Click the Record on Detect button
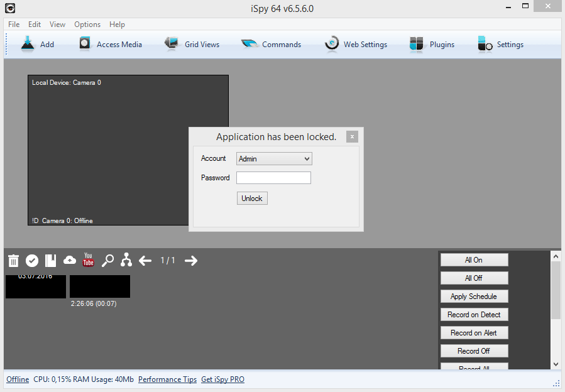Viewport: 565px width, 392px height. [474, 315]
